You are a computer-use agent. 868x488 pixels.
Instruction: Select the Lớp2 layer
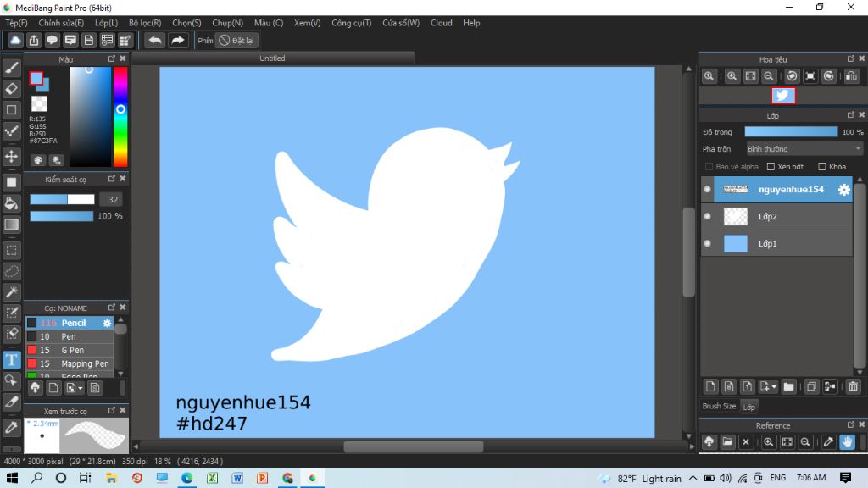point(776,216)
